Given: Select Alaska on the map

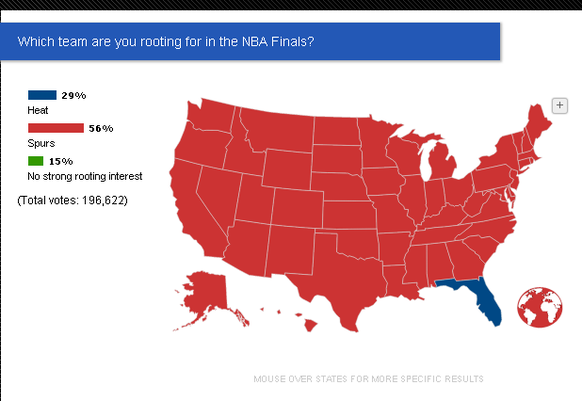Looking at the screenshot, I should [206, 297].
